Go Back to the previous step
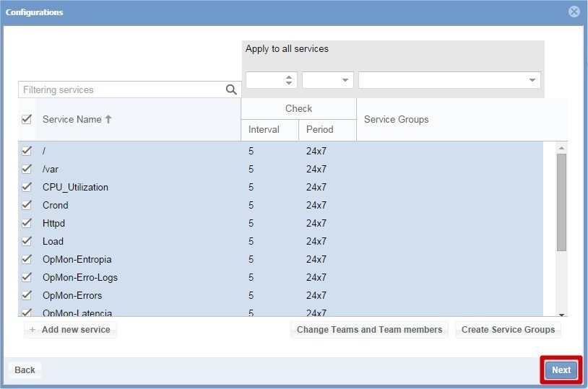This screenshot has width=588, height=389. [25, 370]
